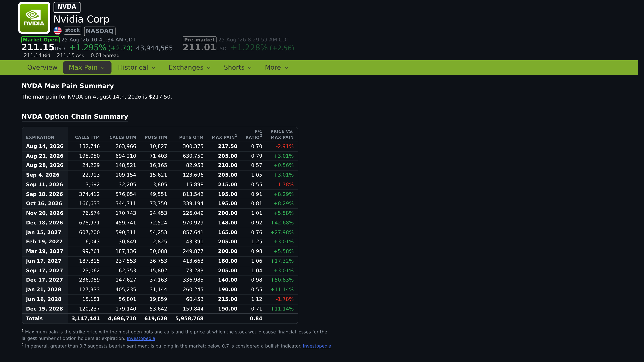This screenshot has width=644, height=362.
Task: Click the MAX PAIN column header
Action: 224,137
